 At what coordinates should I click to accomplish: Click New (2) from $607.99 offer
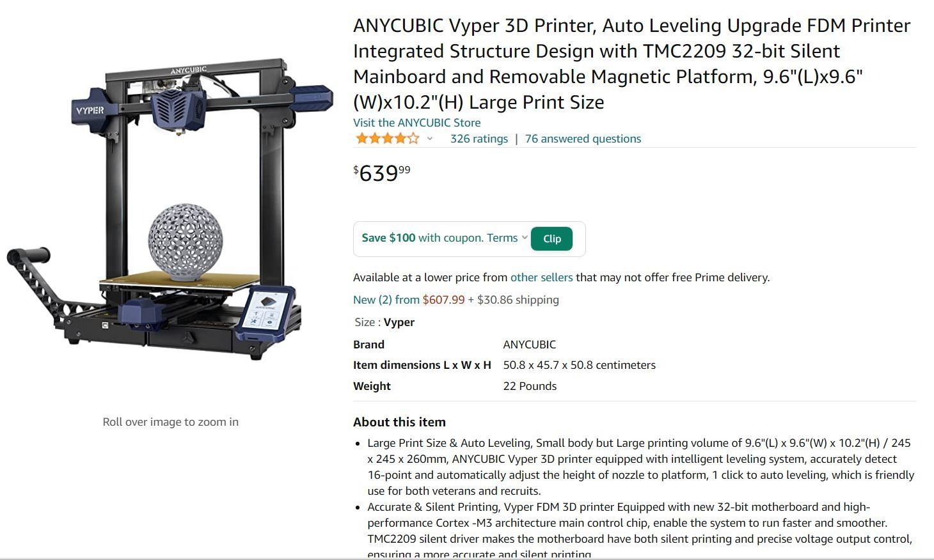point(409,300)
